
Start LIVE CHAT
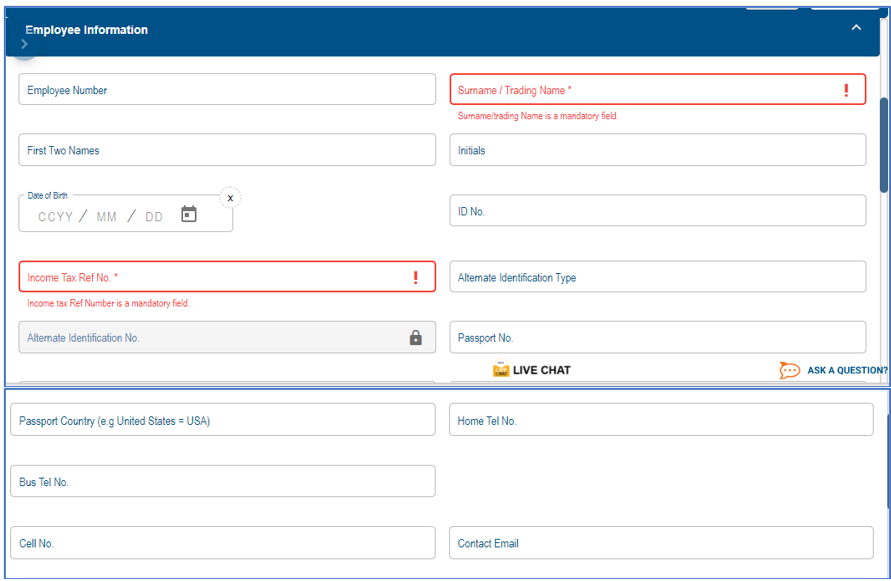click(542, 370)
